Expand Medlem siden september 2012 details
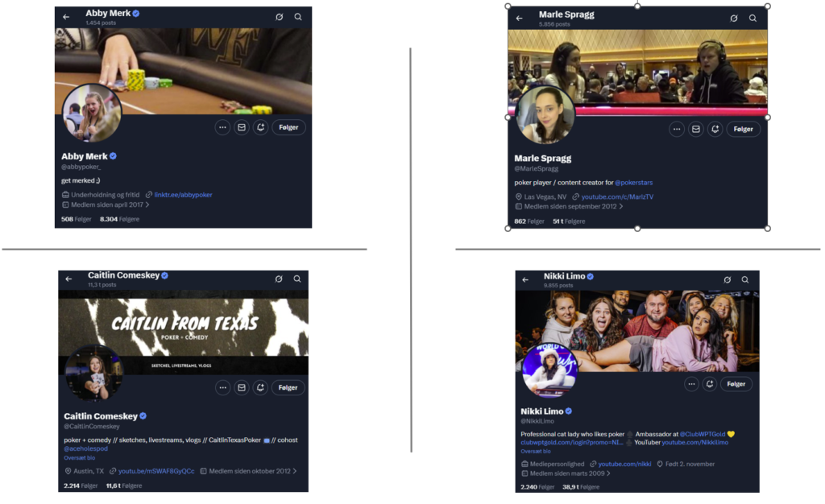 tap(569, 206)
